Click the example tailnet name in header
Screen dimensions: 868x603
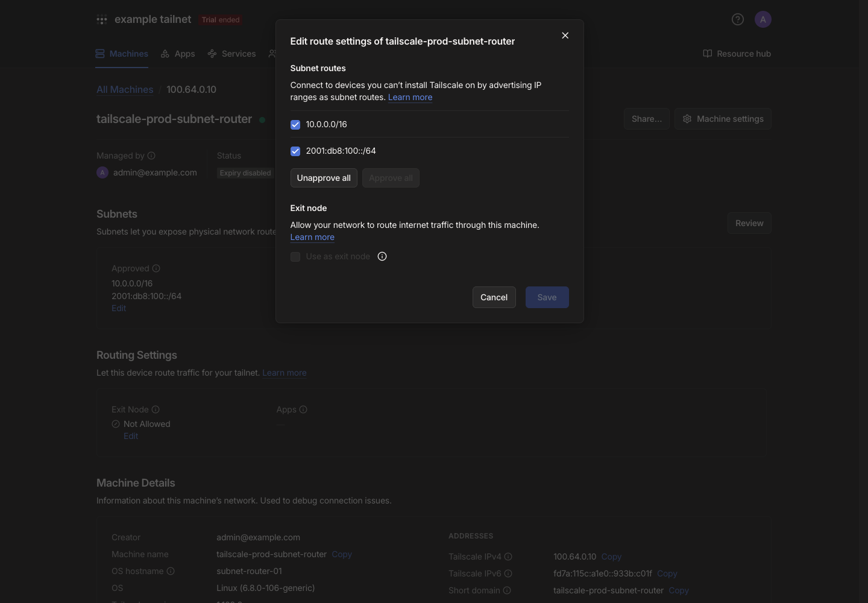[x=153, y=19]
